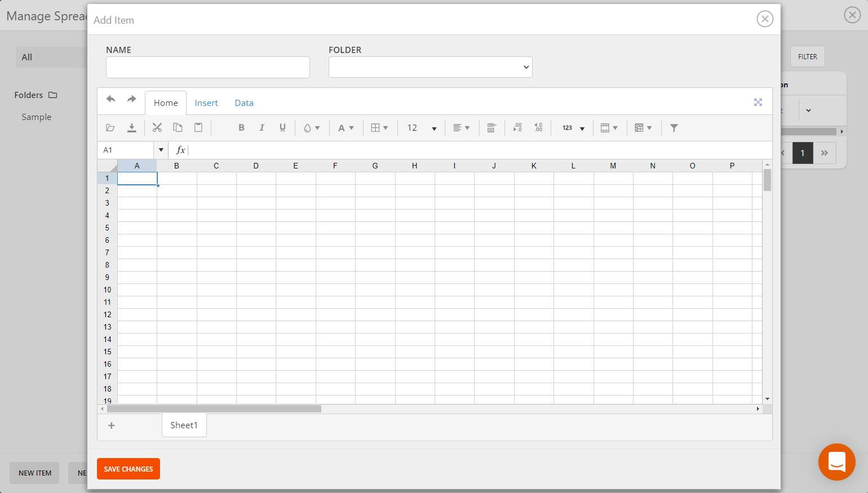
Task: Copy using the Copy toolbar icon
Action: (x=178, y=127)
